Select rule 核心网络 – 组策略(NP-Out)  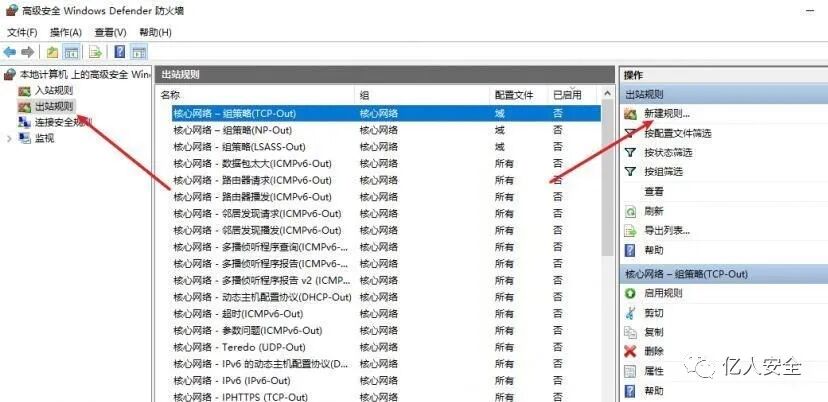tap(386, 130)
